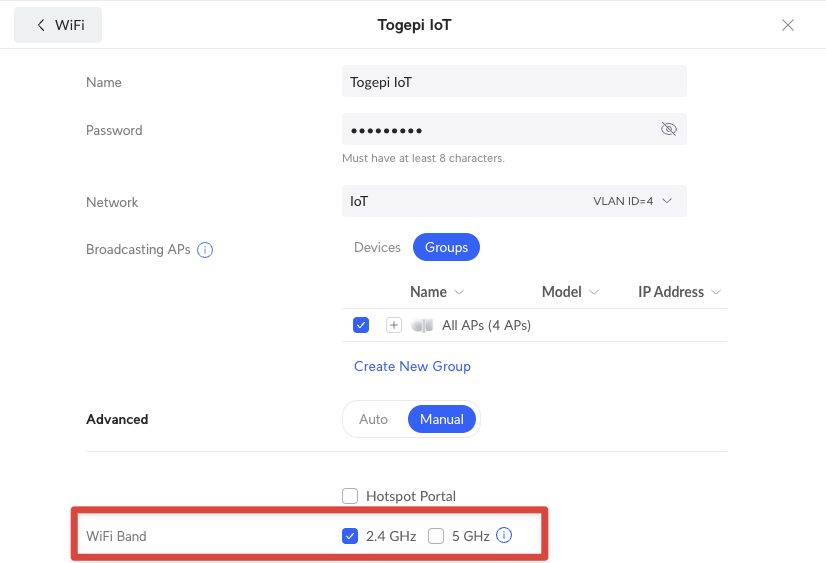Go back to WiFi list
The image size is (826, 563).
click(59, 25)
